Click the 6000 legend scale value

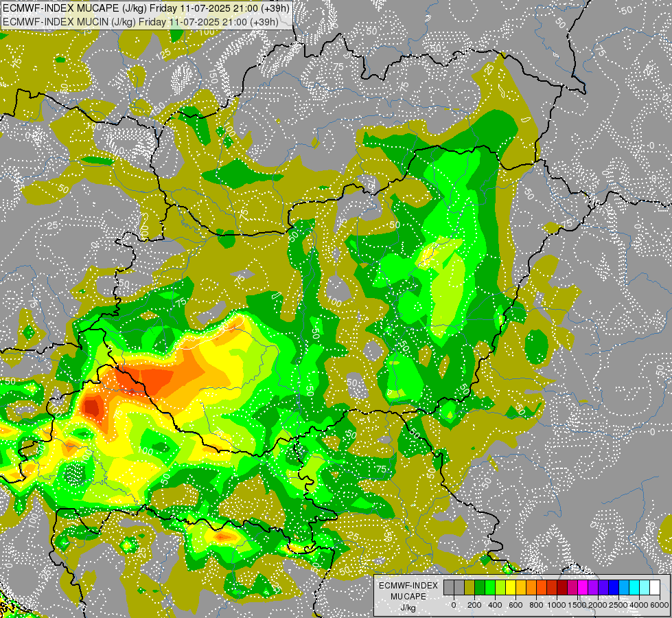[x=660, y=605]
